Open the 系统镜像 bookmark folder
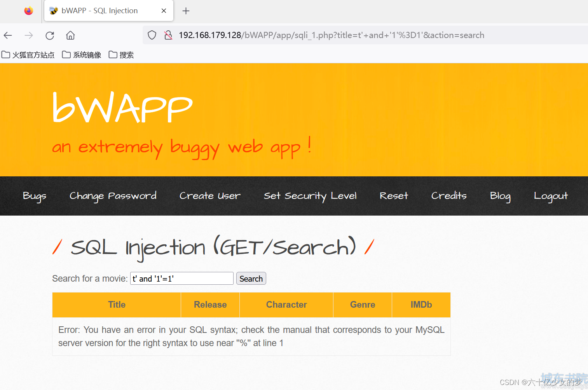Screen dimensions: 588x390 [x=82, y=55]
